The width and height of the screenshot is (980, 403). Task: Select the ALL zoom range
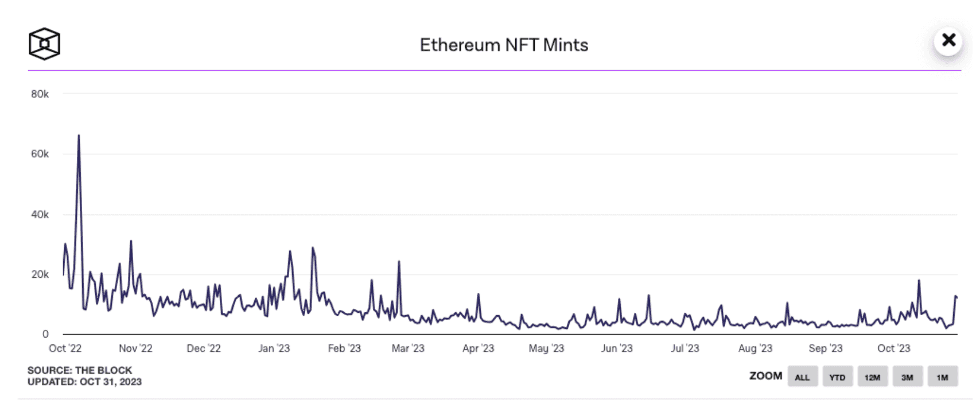(x=802, y=377)
